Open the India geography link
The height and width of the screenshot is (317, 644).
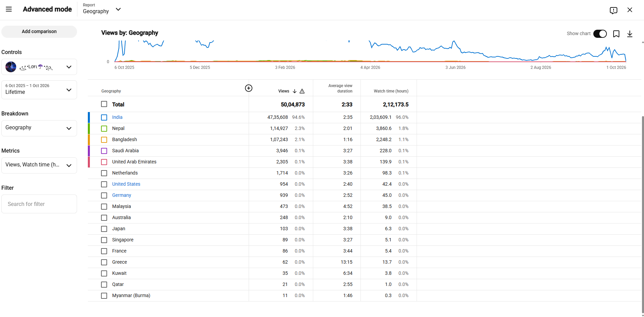117,117
